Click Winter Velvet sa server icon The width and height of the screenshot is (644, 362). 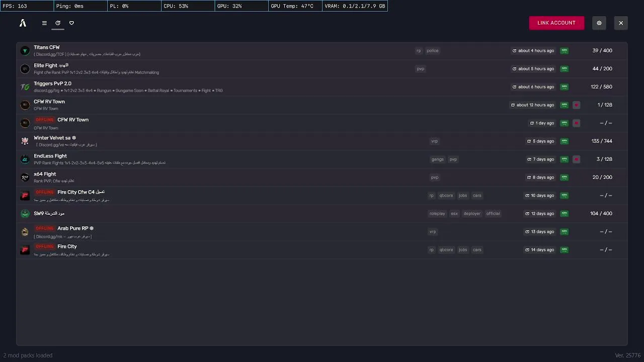[25, 141]
